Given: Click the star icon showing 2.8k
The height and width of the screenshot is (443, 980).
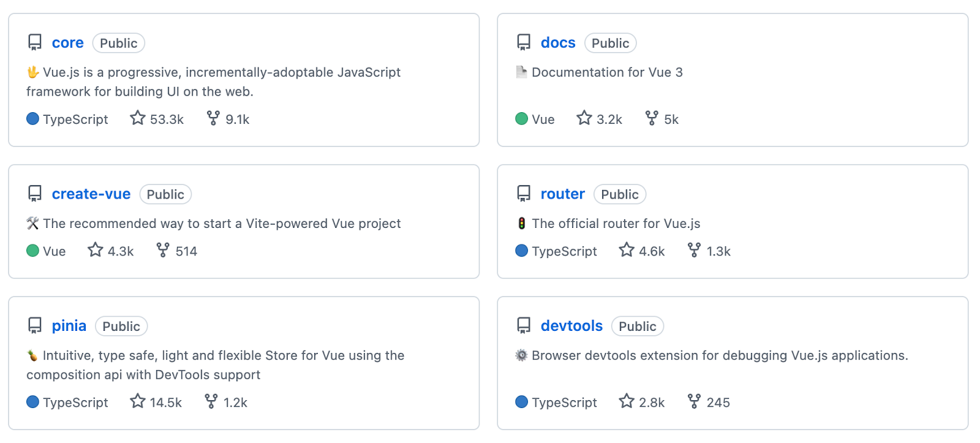Looking at the screenshot, I should pos(627,401).
